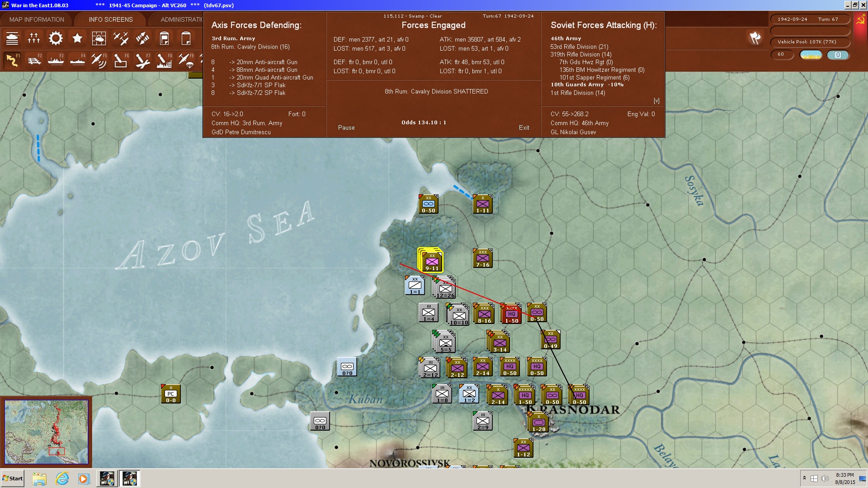Open Windows Explorer from taskbar
Viewport: 868px width, 488px height.
pos(39,479)
